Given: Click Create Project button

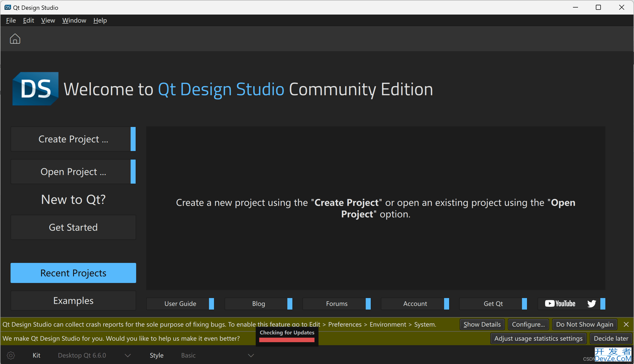Looking at the screenshot, I should coord(73,139).
